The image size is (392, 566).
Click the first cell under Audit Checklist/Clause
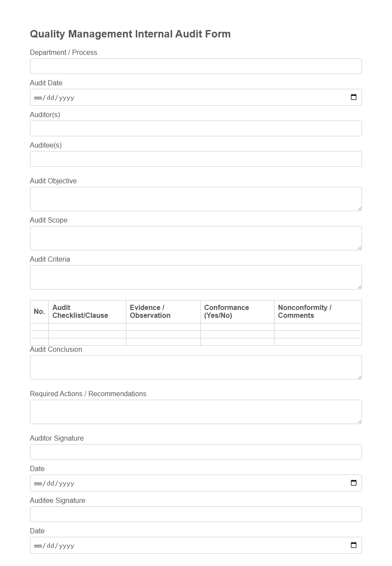[87, 327]
